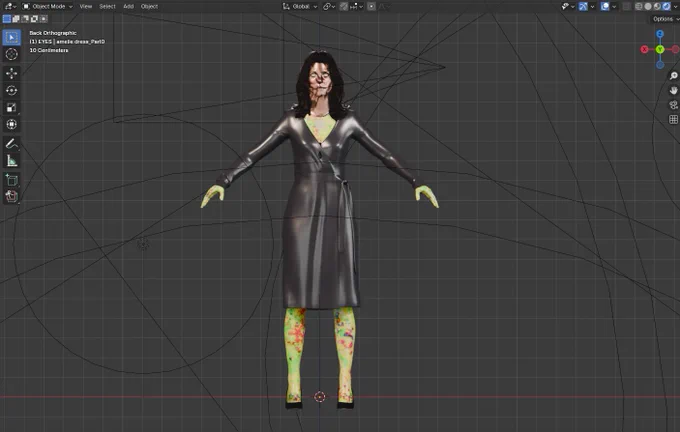
Task: Switch to Material Preview shading
Action: click(657, 6)
